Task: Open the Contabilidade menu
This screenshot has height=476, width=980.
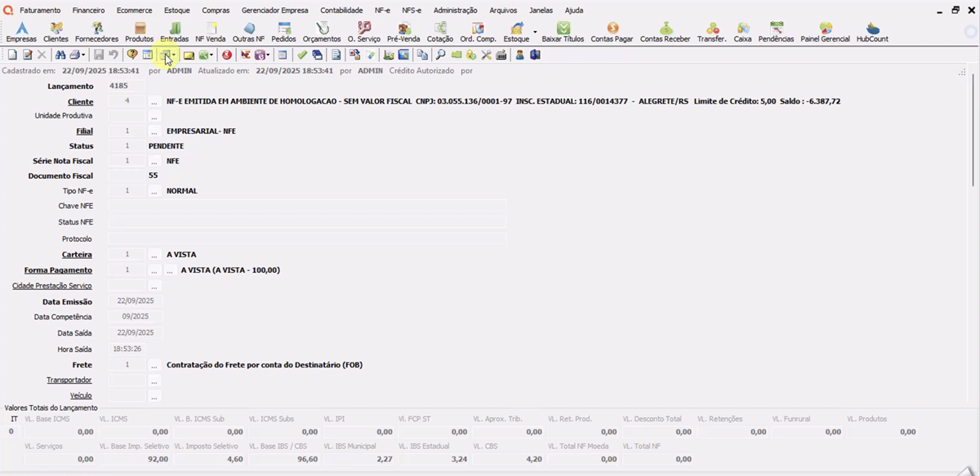Action: pos(341,11)
